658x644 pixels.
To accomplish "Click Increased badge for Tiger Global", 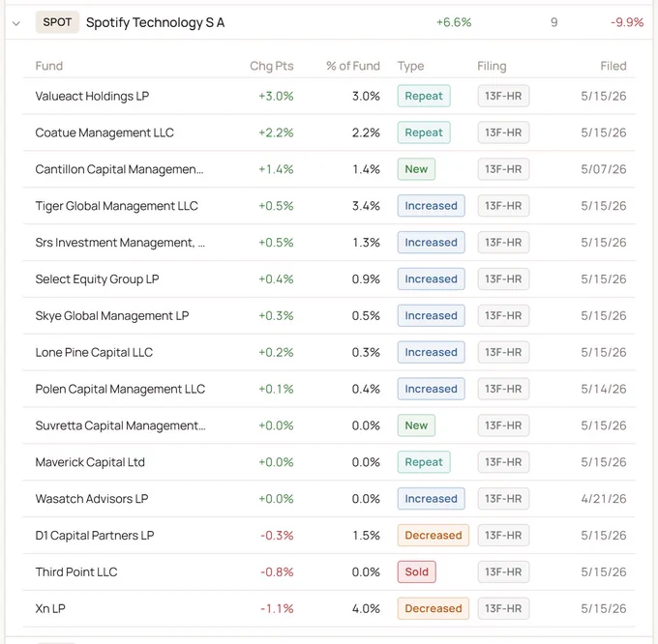I will (x=431, y=206).
